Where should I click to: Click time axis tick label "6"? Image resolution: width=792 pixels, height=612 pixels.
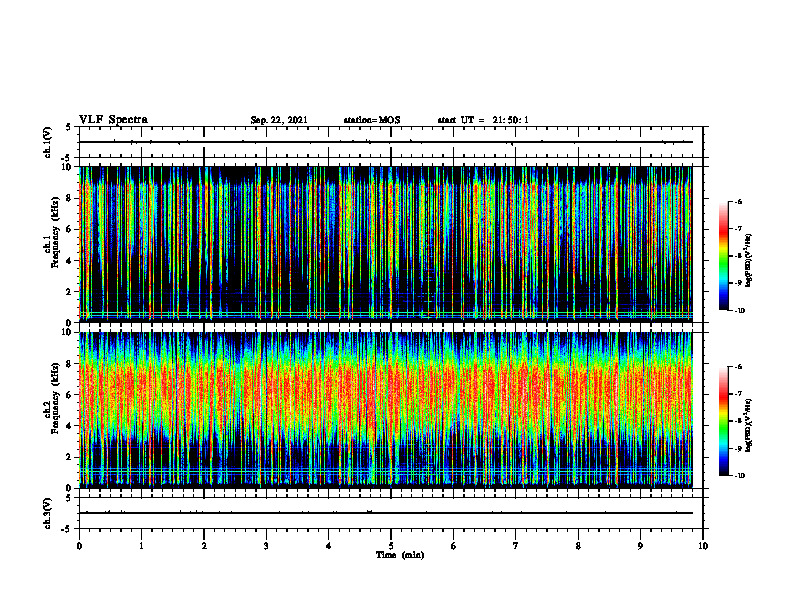[453, 546]
